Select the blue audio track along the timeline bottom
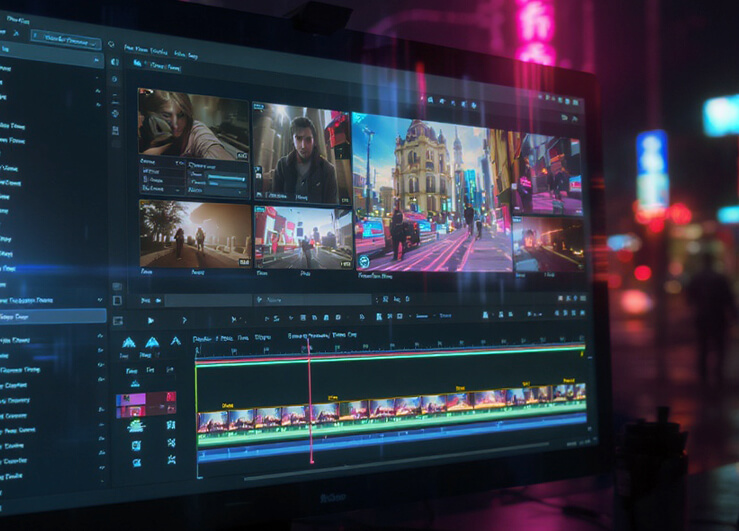Image resolution: width=739 pixels, height=531 pixels. coord(391,437)
